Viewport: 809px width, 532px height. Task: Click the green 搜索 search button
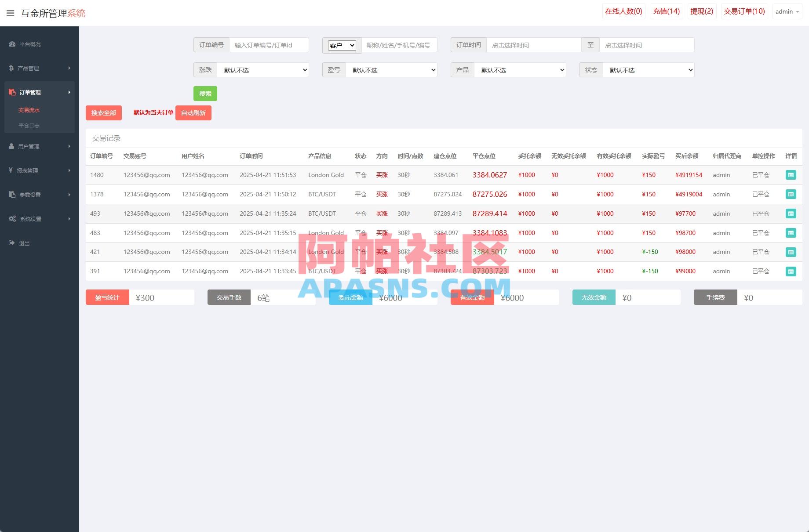pos(205,93)
